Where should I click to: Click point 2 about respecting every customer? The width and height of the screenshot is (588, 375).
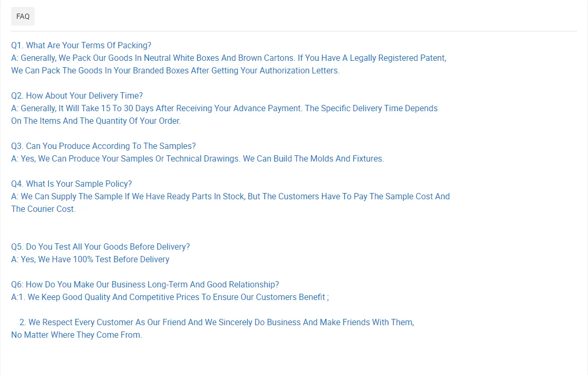(x=216, y=322)
